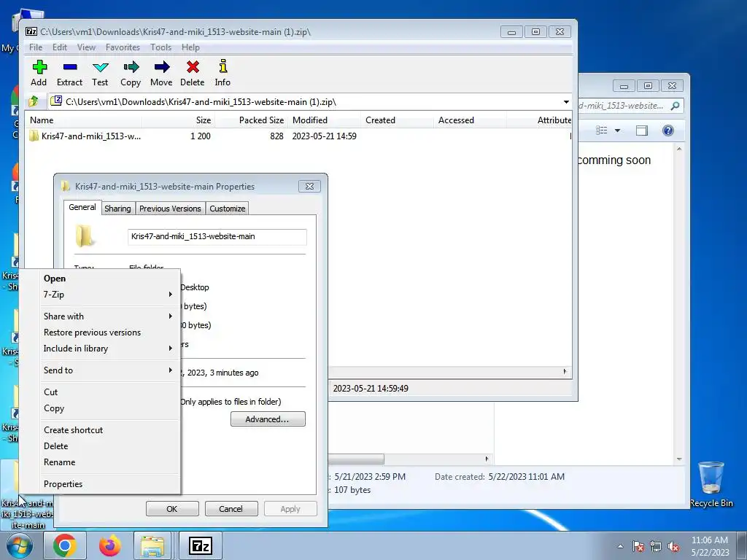
Task: Open the Favorites menu in 7-Zip
Action: 123,47
